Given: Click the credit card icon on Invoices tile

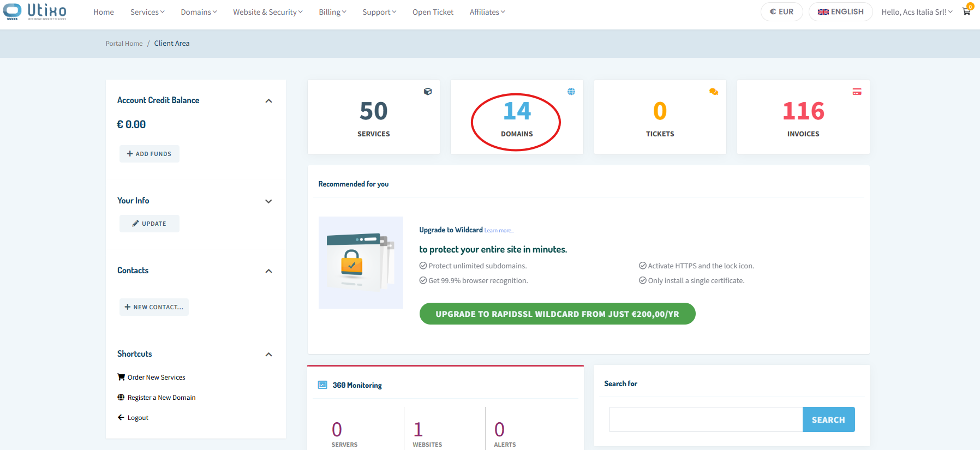Looking at the screenshot, I should (857, 92).
